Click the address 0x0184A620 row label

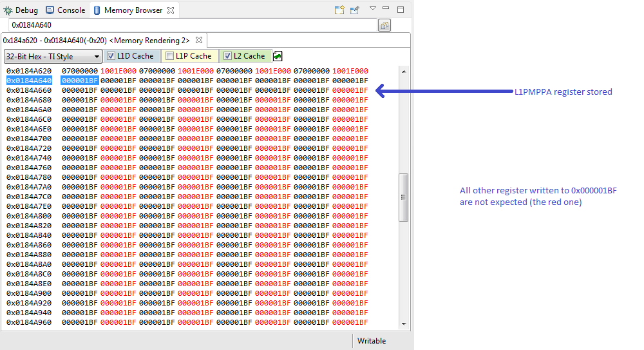29,71
